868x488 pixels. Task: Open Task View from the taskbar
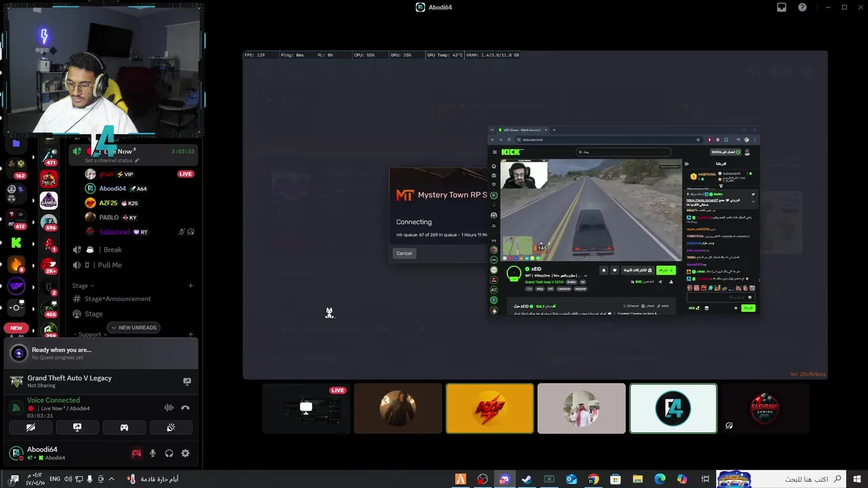coord(705,479)
